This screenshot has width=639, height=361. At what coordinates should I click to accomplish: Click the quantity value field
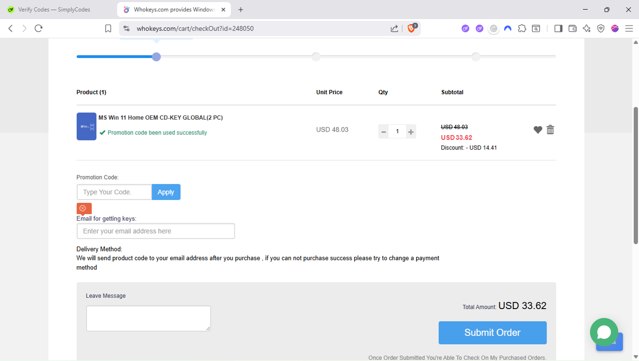tap(397, 132)
